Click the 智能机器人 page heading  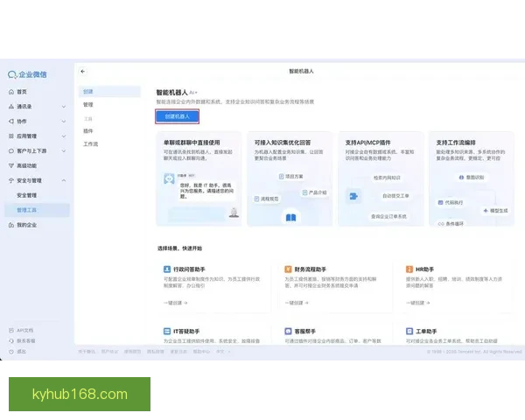tap(171, 93)
